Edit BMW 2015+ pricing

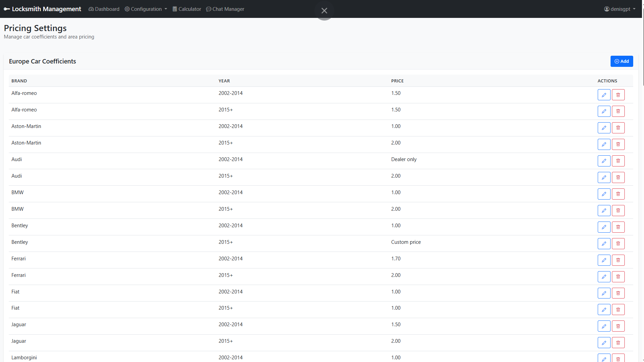(x=604, y=211)
